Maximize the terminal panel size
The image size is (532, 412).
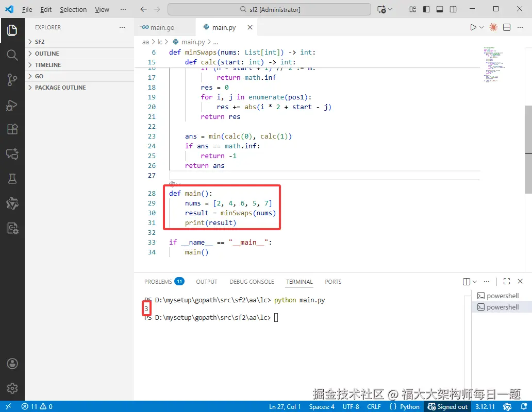pyautogui.click(x=507, y=281)
